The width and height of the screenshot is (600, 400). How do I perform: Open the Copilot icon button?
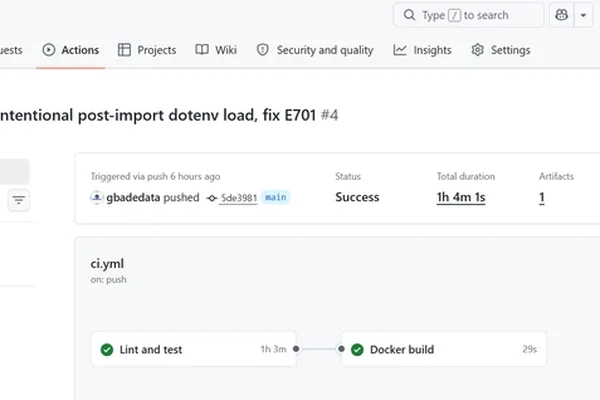pyautogui.click(x=561, y=15)
